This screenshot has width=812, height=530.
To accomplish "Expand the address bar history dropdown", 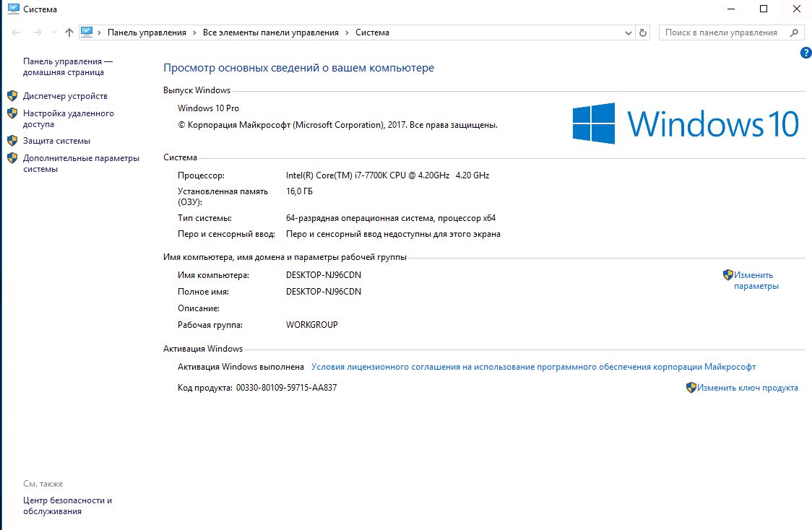I will click(628, 32).
